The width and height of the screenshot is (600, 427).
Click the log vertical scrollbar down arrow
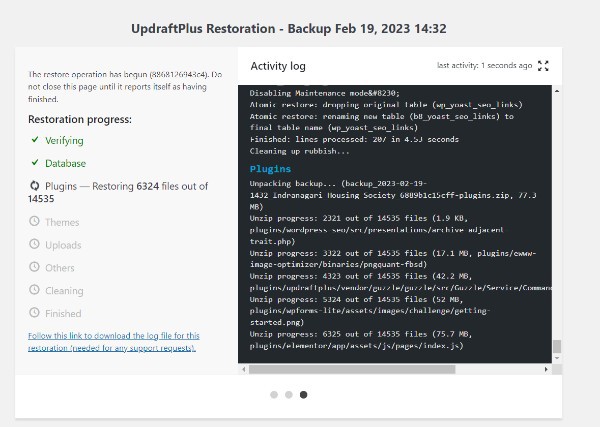[557, 358]
